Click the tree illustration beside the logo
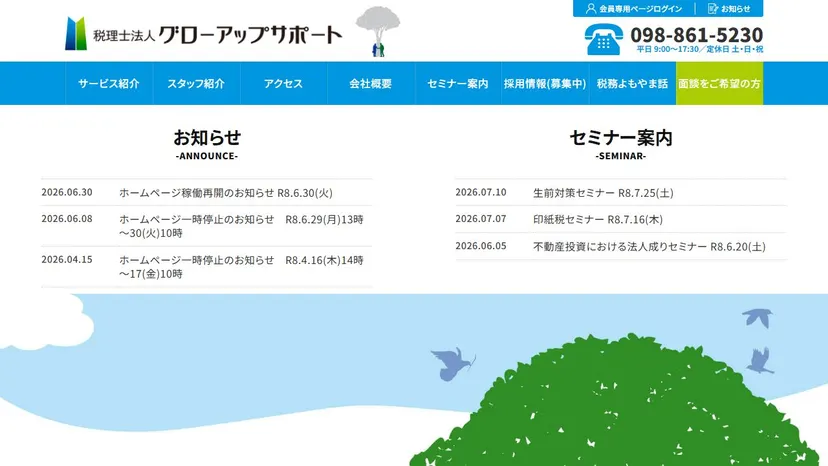The height and width of the screenshot is (466, 828). pyautogui.click(x=378, y=31)
